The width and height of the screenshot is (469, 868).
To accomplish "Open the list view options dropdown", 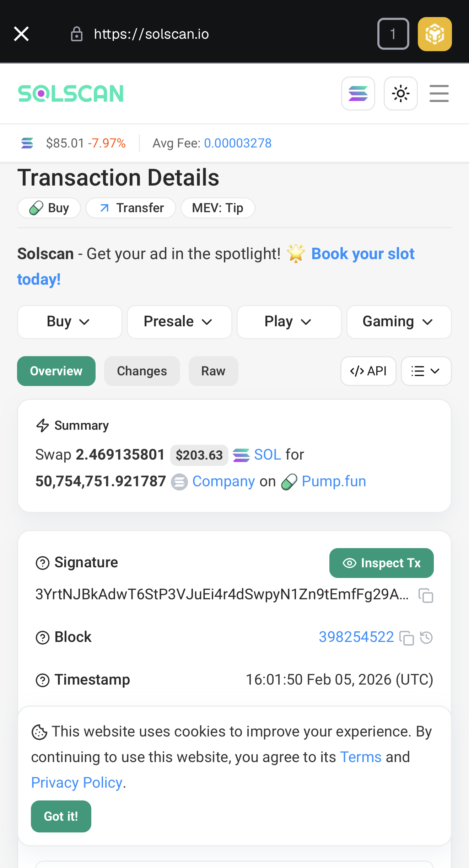I will pyautogui.click(x=426, y=371).
